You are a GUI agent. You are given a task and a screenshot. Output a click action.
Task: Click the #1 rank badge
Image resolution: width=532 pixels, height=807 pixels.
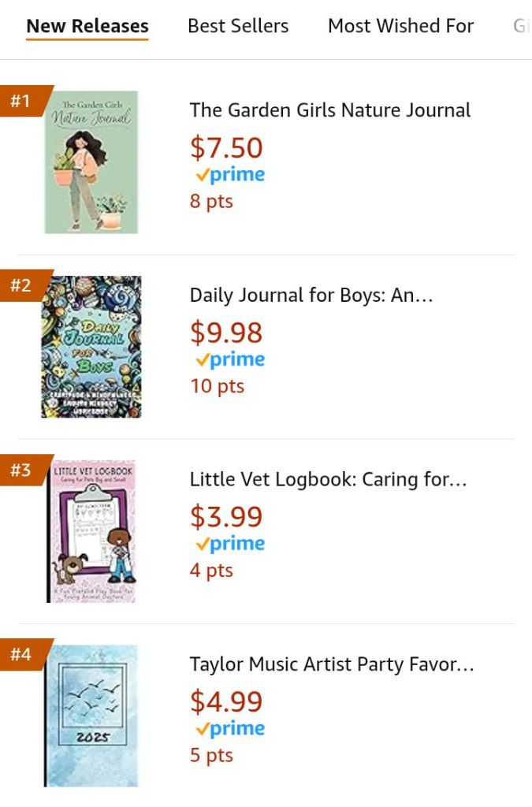pos(21,101)
